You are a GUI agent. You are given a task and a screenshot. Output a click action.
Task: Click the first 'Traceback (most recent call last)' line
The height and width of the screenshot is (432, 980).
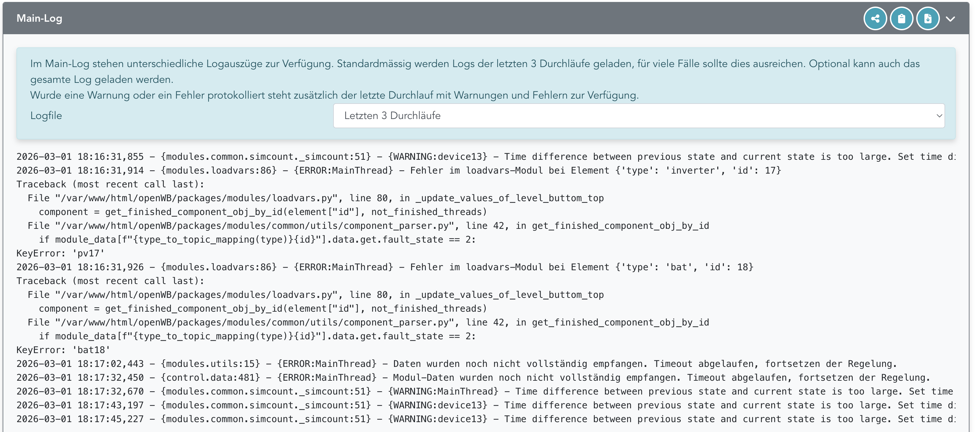(110, 184)
